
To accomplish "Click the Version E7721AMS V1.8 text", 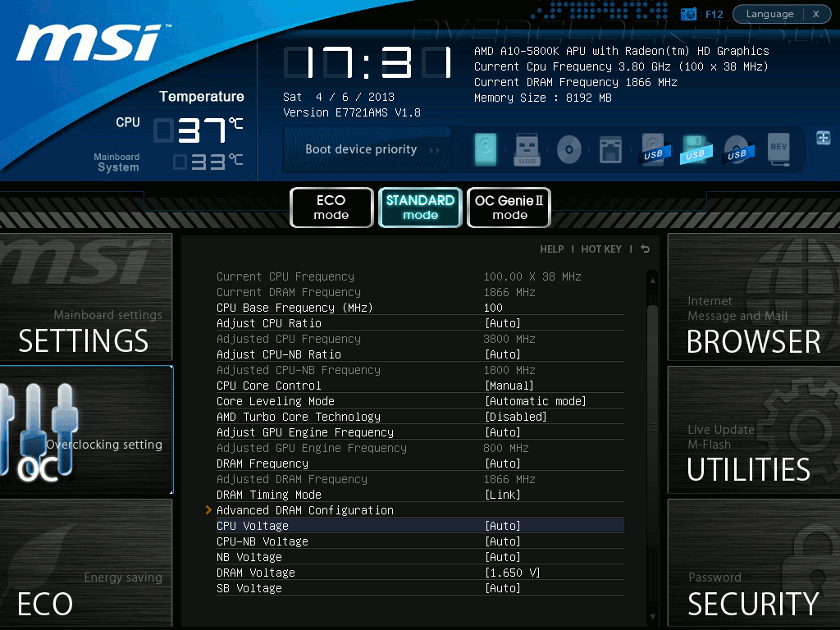I will point(352,112).
